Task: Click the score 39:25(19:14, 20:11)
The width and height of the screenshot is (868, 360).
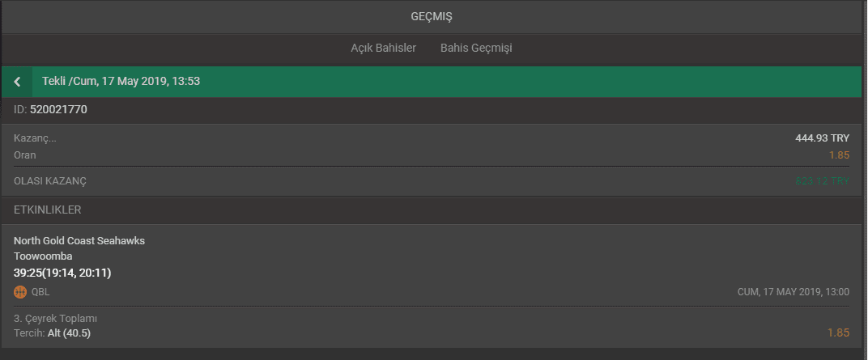Action: pos(62,273)
